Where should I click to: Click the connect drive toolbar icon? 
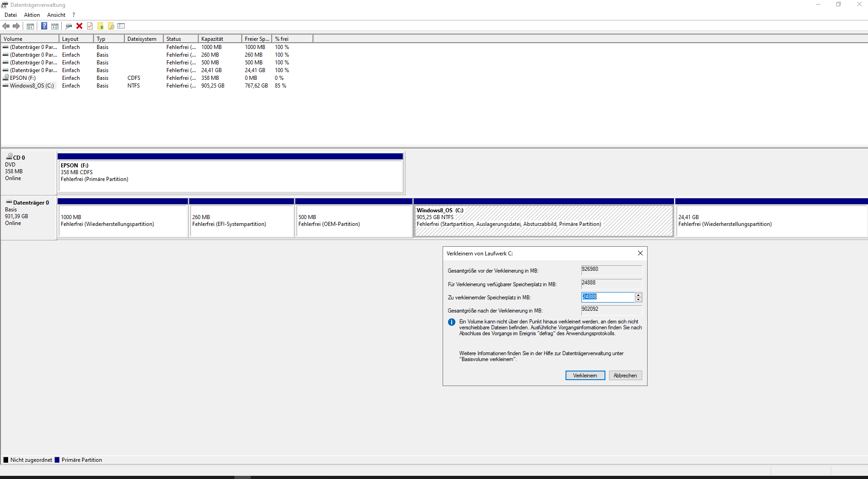click(x=69, y=26)
